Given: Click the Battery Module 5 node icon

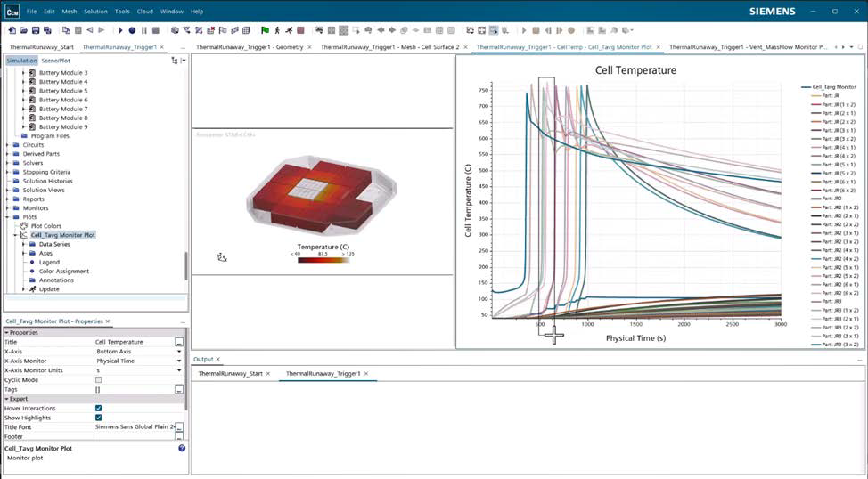Looking at the screenshot, I should pos(33,91).
